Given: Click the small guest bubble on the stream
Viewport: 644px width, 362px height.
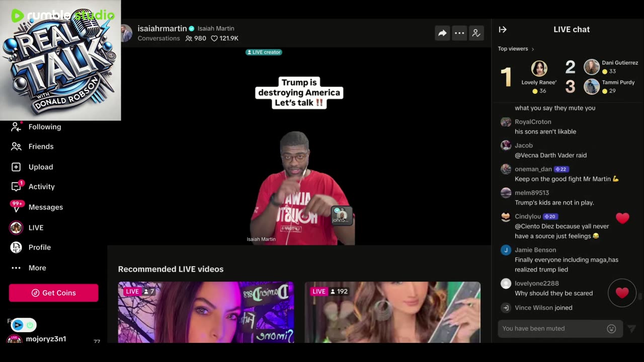Looking at the screenshot, I should click(x=342, y=216).
